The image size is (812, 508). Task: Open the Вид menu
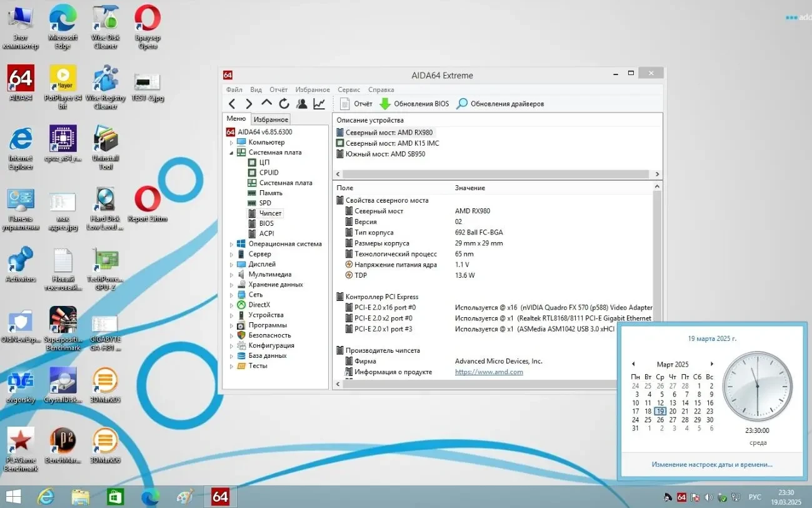pos(256,89)
